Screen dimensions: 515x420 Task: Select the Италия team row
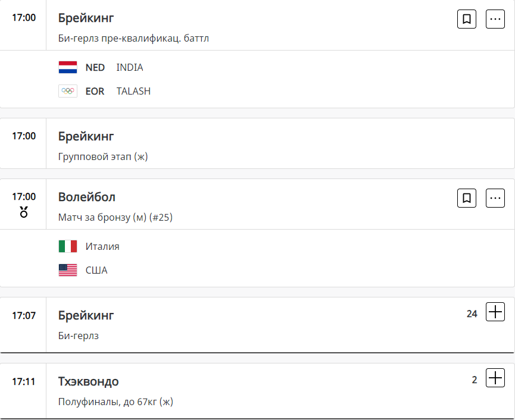(x=102, y=246)
